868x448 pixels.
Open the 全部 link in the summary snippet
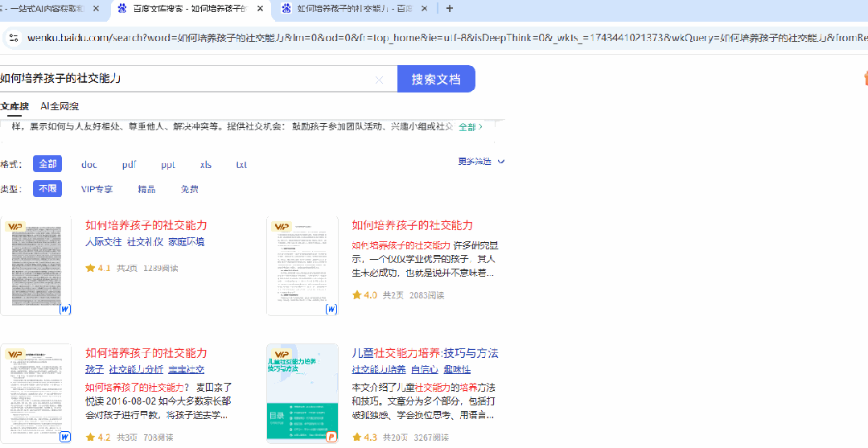pos(471,127)
